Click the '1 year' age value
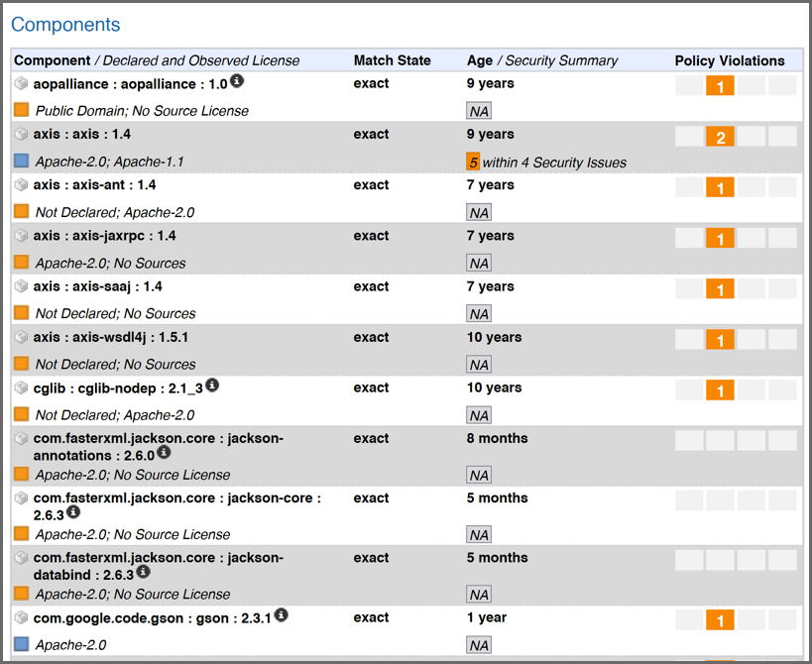The image size is (812, 664). 486,617
